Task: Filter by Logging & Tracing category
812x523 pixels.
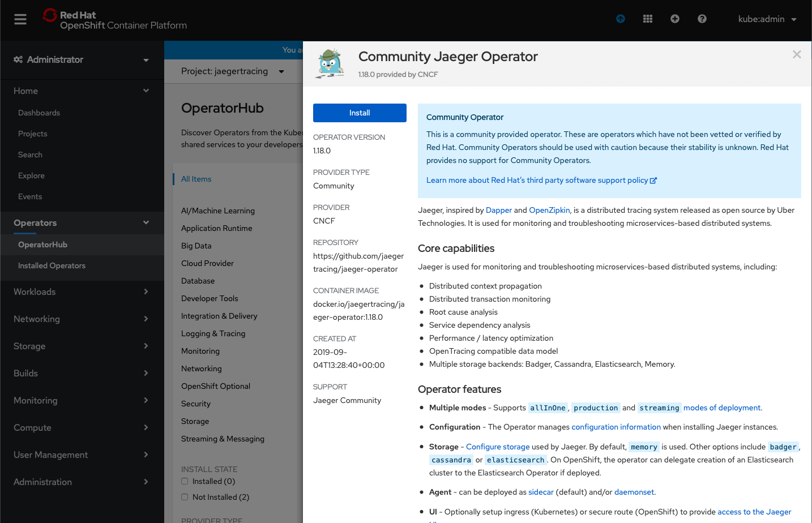Action: pos(213,333)
